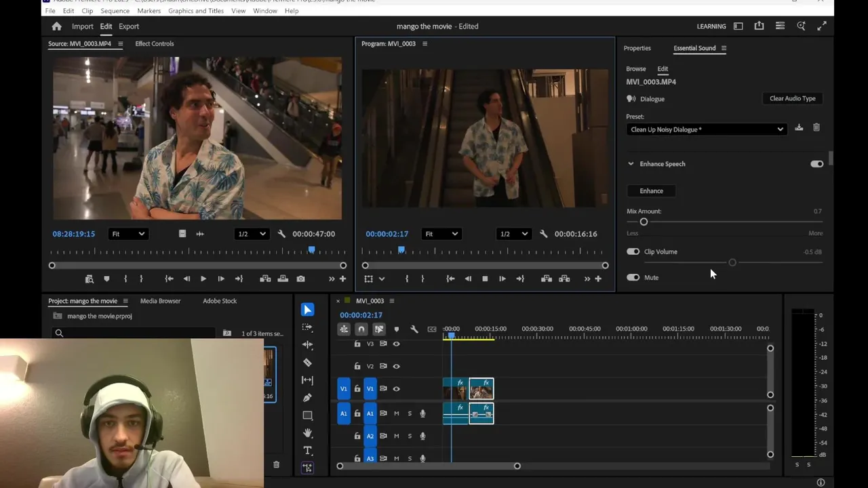Delete the Essential Sound preset
The height and width of the screenshot is (488, 868).
[816, 128]
